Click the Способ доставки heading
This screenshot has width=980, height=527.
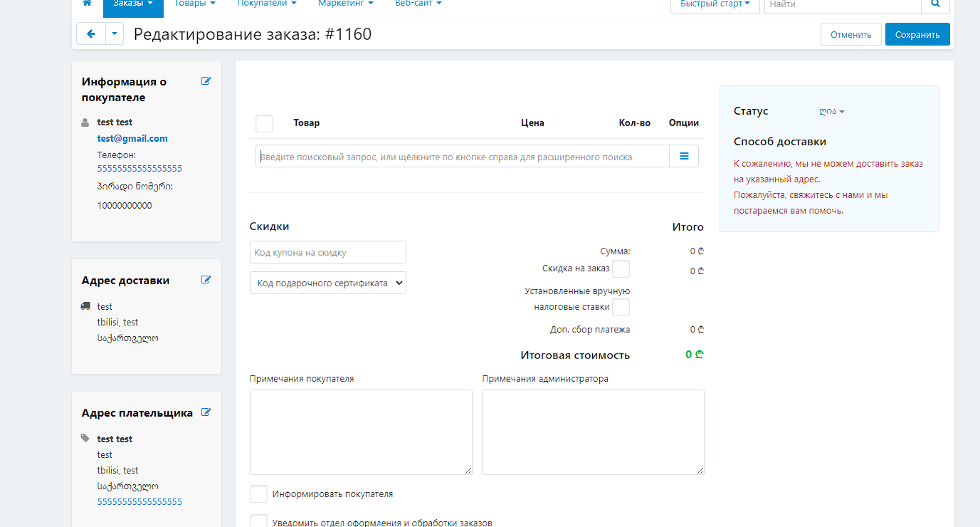click(x=780, y=142)
